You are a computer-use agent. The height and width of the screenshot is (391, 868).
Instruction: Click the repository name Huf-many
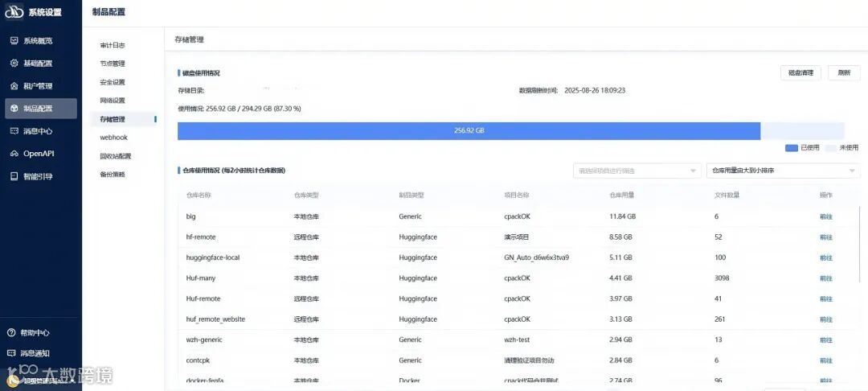tap(203, 278)
